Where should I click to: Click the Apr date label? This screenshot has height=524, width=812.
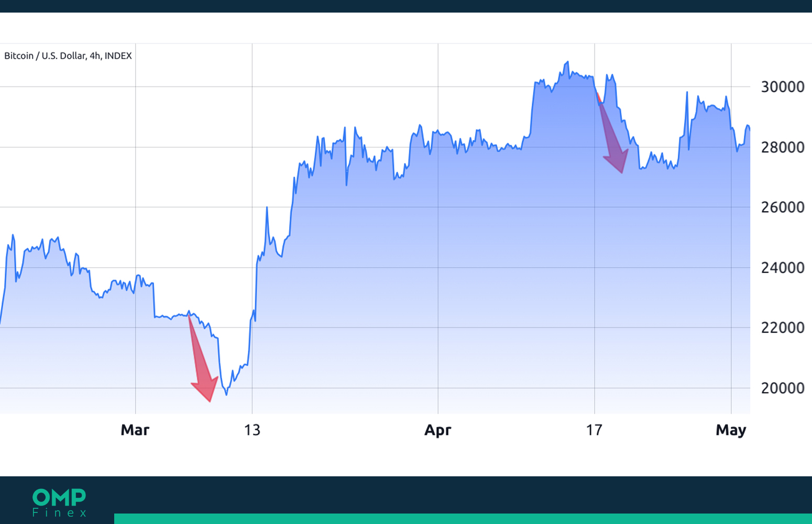pyautogui.click(x=438, y=431)
